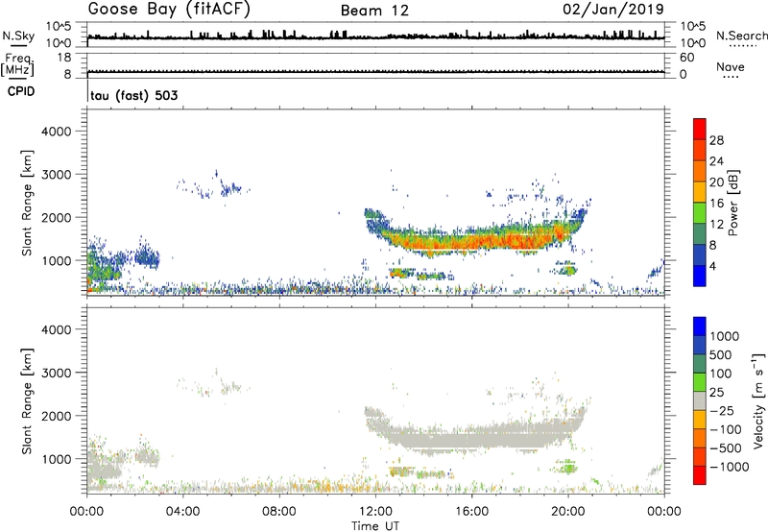The image size is (768, 532).
Task: Click the '28' tick on Power colorbar
Action: (x=716, y=140)
